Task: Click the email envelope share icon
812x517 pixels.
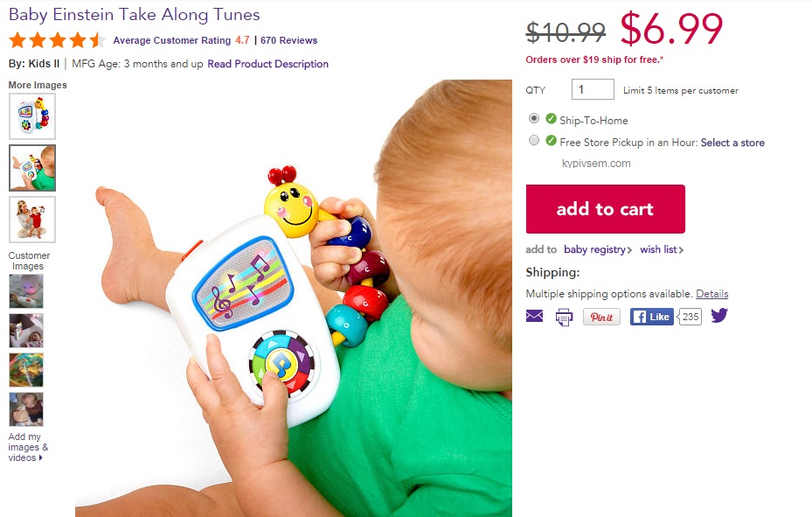Action: pos(534,316)
